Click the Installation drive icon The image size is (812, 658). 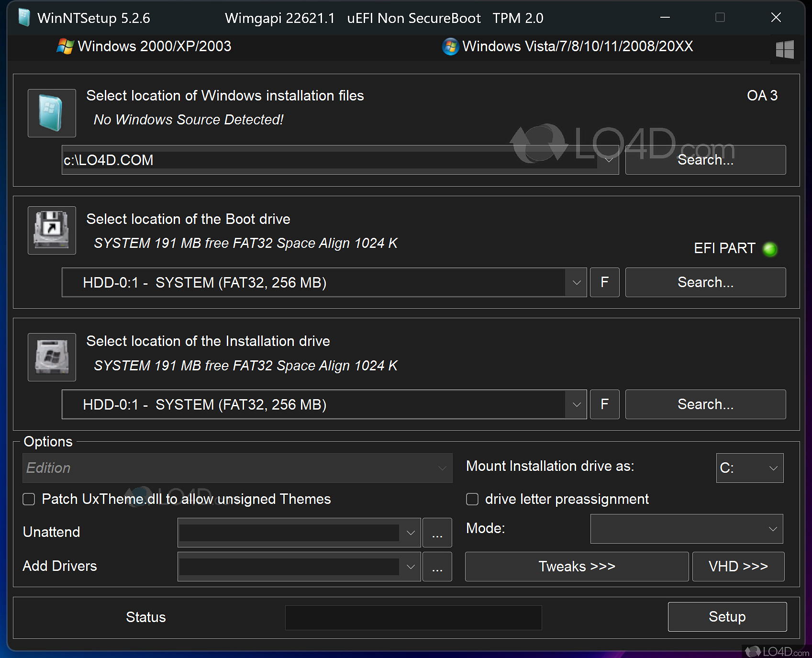[x=52, y=357]
